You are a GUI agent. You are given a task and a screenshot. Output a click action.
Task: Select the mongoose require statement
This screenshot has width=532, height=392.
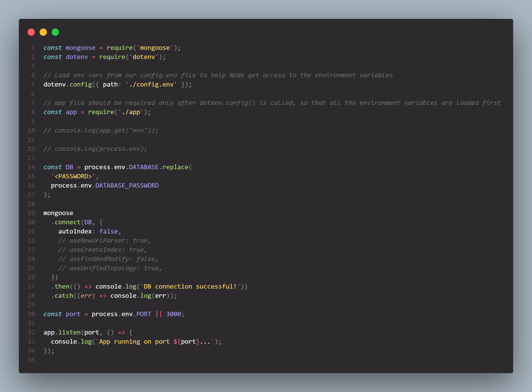pos(112,48)
